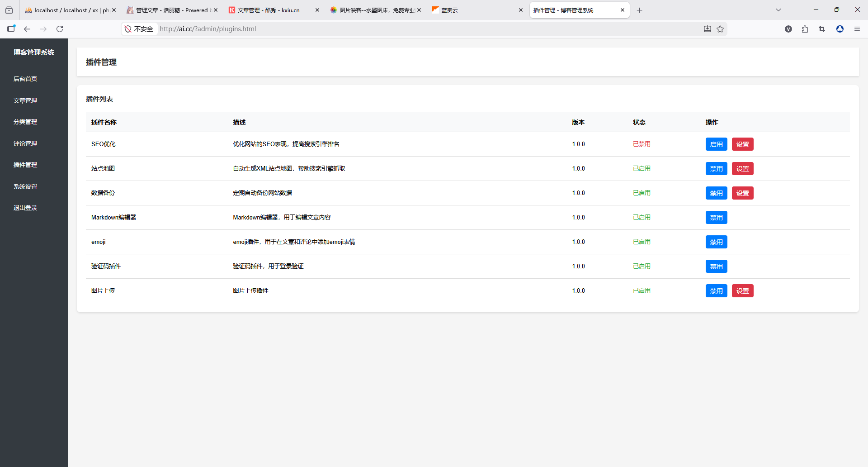Open a new browser tab with plus icon
868x467 pixels.
639,10
